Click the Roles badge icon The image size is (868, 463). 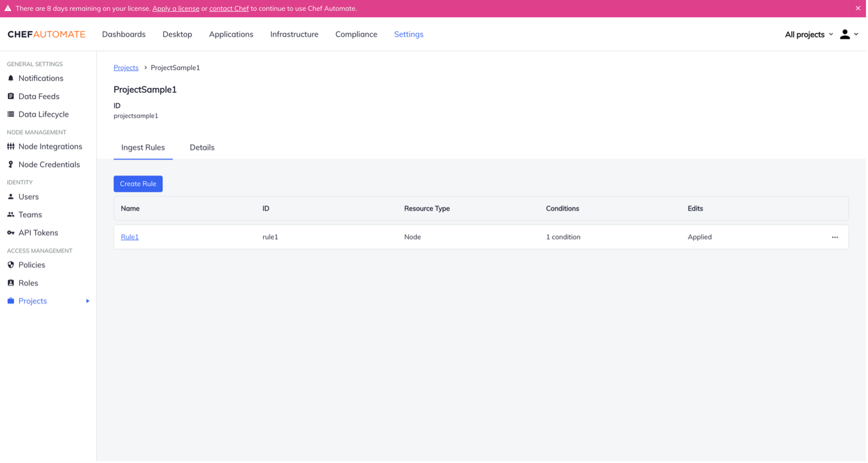point(11,283)
